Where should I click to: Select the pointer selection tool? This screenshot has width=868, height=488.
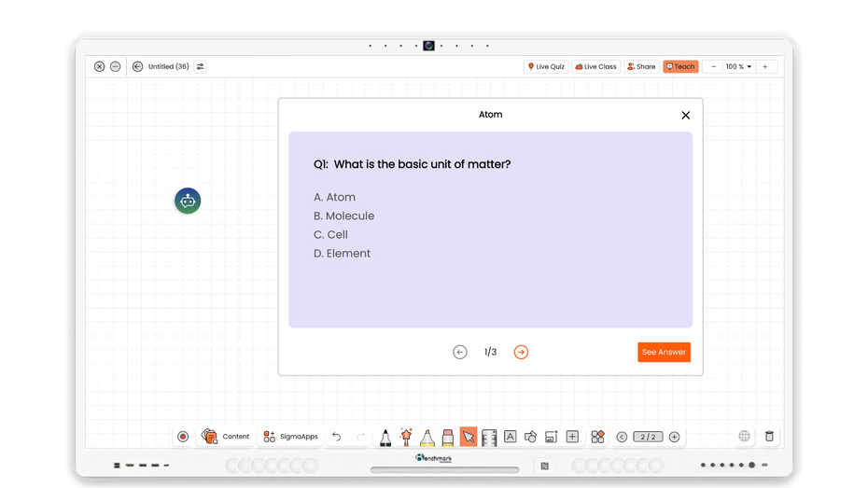pos(469,437)
